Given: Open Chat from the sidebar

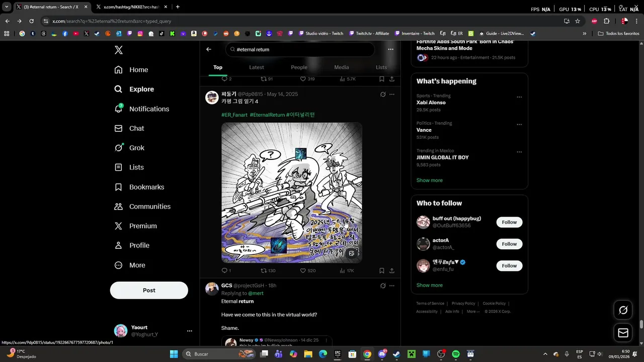Looking at the screenshot, I should pos(129,128).
